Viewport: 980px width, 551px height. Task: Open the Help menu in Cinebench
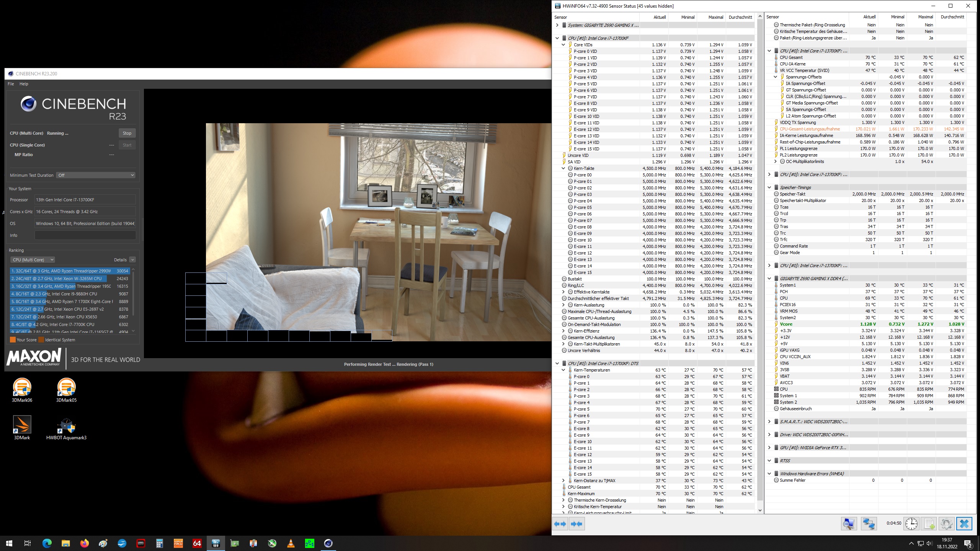point(24,84)
